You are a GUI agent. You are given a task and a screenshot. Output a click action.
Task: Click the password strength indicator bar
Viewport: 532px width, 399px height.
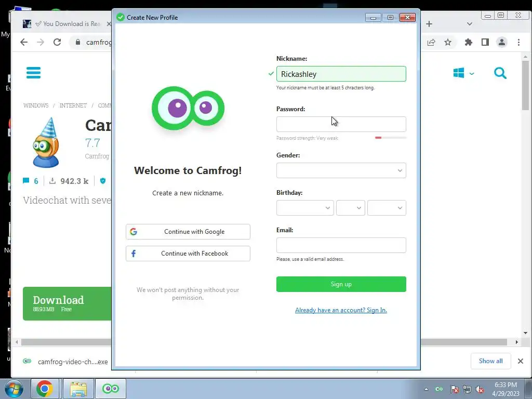click(x=391, y=138)
